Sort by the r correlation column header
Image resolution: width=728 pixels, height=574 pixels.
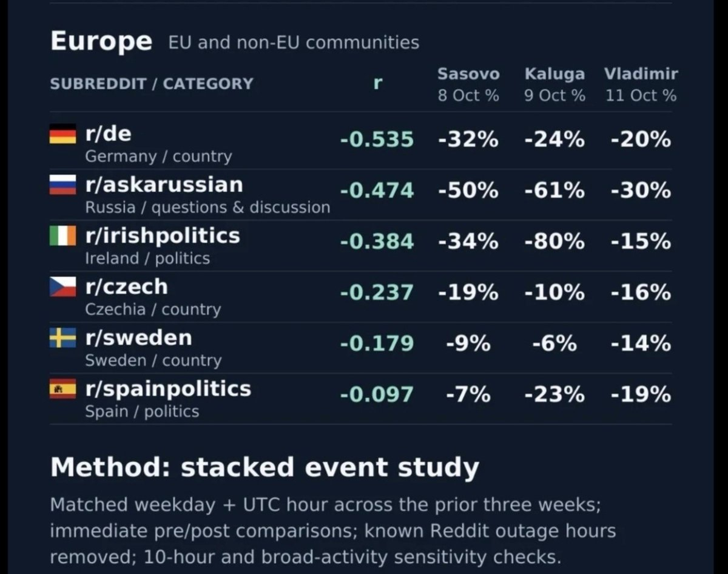pos(377,83)
